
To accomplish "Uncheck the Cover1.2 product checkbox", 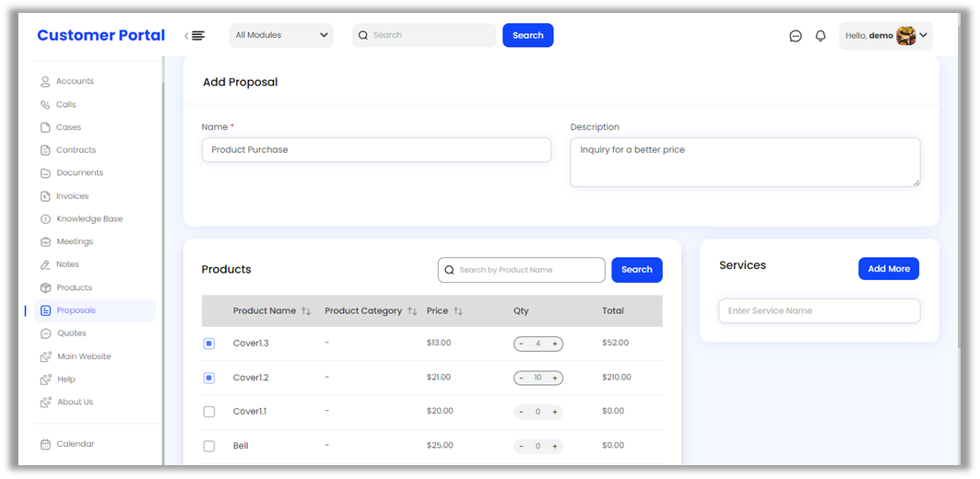I will (x=209, y=378).
